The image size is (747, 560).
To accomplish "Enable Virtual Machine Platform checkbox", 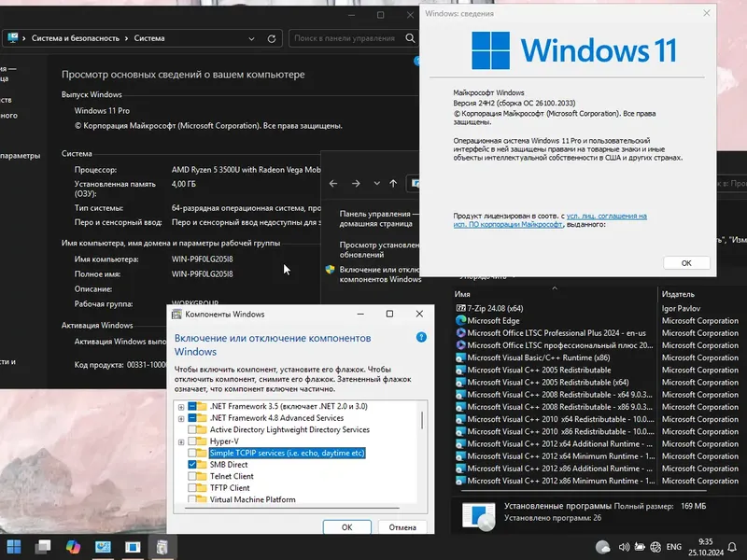I will point(192,499).
